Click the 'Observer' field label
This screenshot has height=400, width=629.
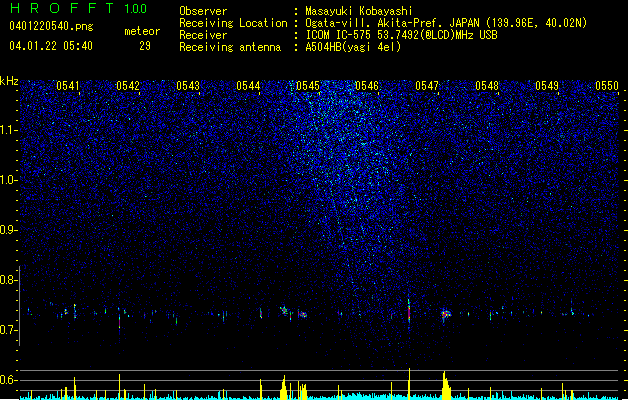pos(203,11)
